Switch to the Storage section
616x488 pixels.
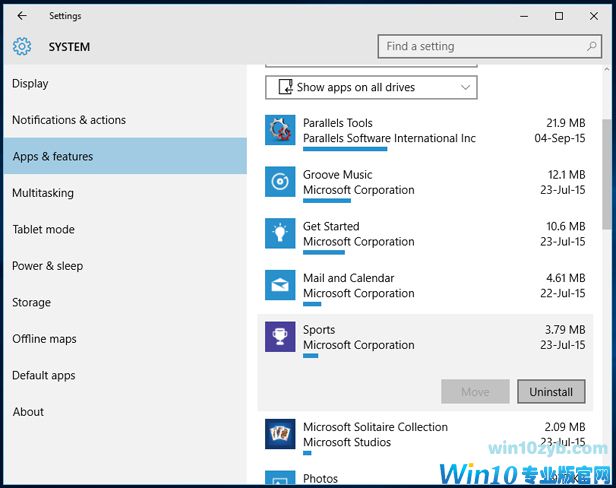click(31, 303)
